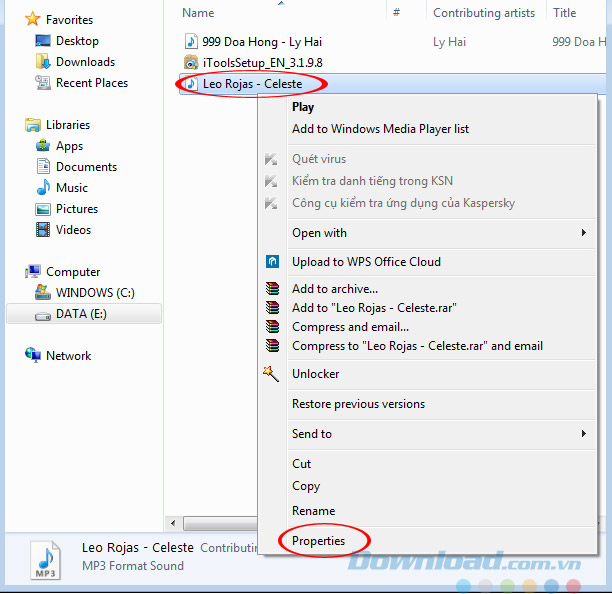Click the horizontal scrollbar track
Viewport: 612px width, 594px height.
[x=220, y=523]
